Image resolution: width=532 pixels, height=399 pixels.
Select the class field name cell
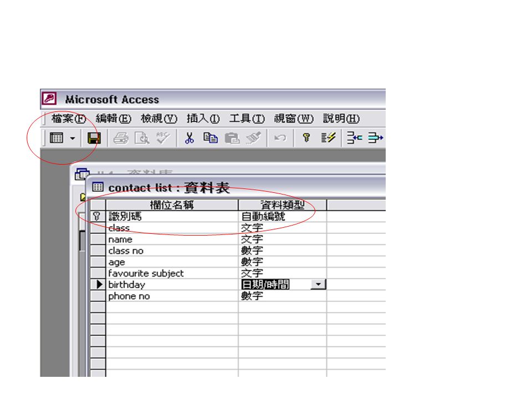coord(172,228)
